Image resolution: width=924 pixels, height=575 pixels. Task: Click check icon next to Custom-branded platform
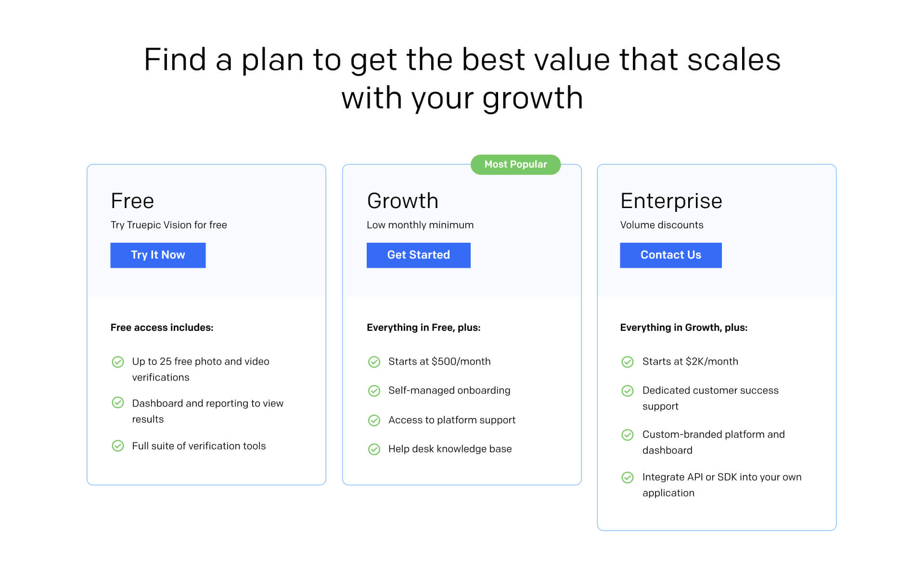pyautogui.click(x=628, y=435)
